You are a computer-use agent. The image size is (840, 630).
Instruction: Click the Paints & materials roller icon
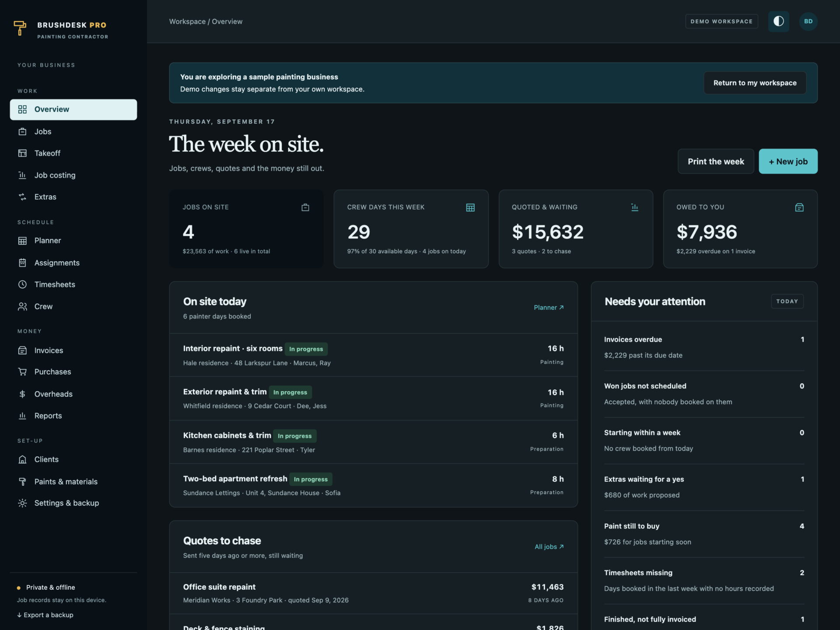click(22, 482)
